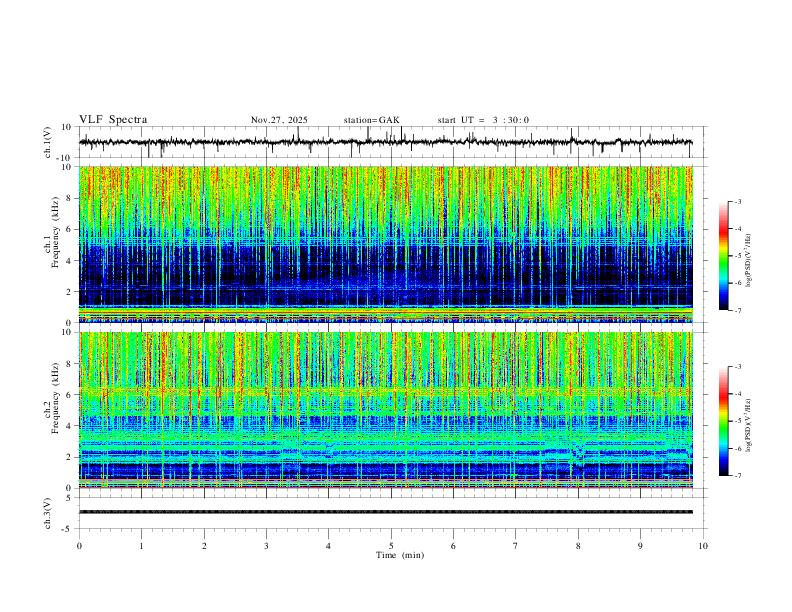Click the "ch.3(V)" axis label

[x=48, y=514]
